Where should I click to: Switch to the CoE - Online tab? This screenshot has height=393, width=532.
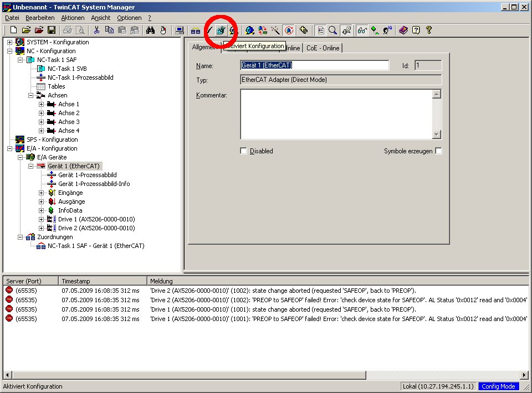point(323,48)
